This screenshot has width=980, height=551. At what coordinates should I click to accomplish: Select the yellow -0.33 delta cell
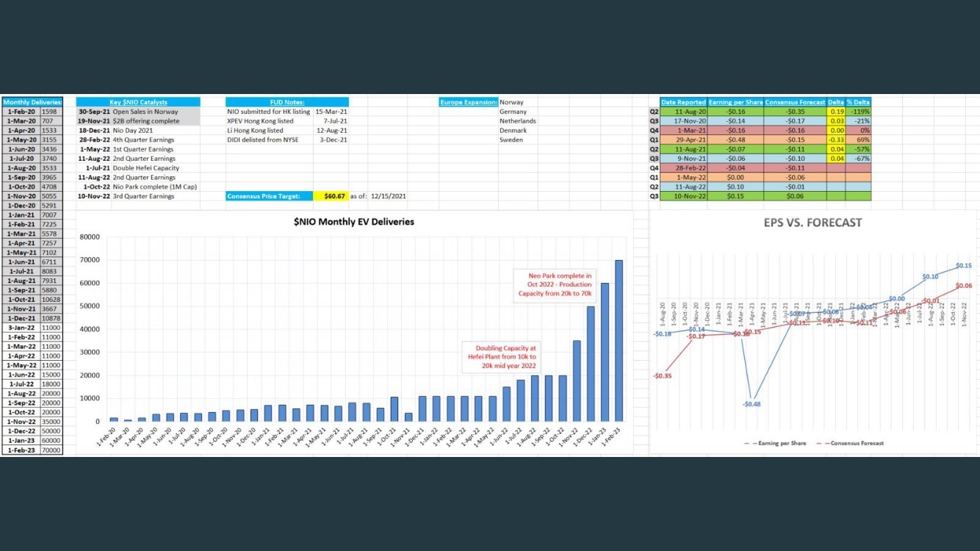836,140
